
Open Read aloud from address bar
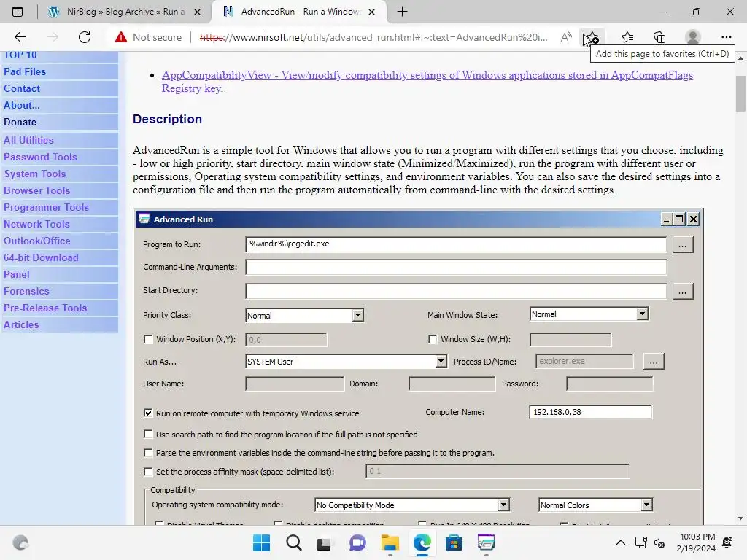566,37
